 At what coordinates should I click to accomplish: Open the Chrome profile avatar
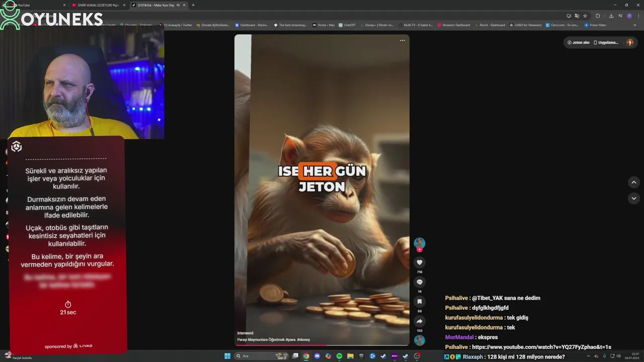(x=629, y=16)
